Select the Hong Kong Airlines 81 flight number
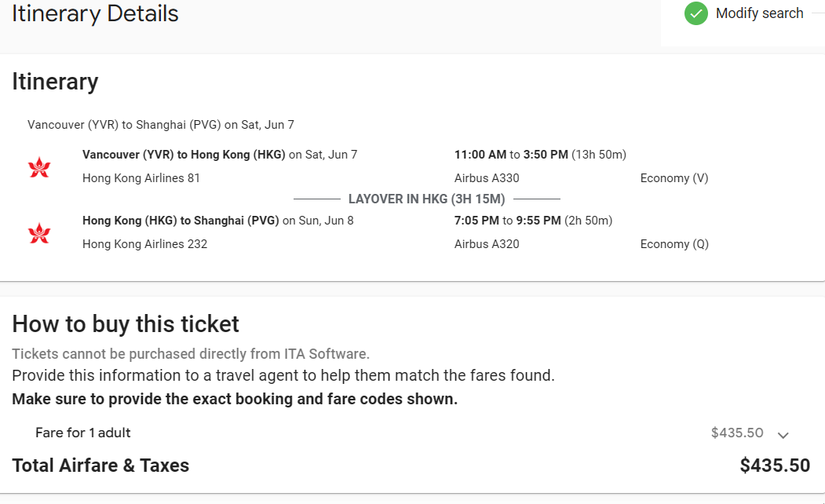The image size is (825, 504). click(141, 178)
